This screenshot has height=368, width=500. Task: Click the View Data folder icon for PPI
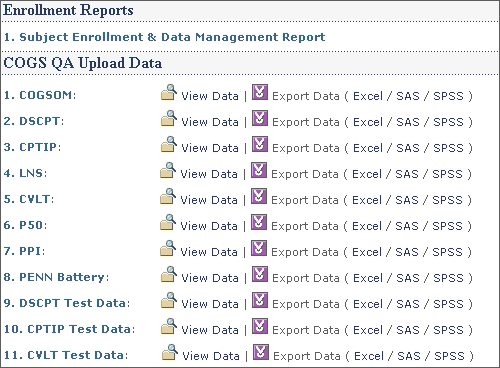168,248
